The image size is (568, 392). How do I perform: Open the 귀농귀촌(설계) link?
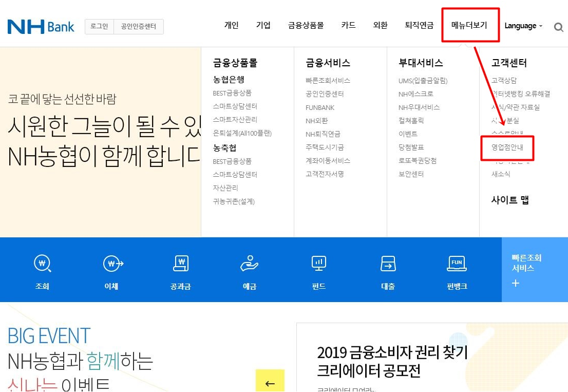(234, 201)
